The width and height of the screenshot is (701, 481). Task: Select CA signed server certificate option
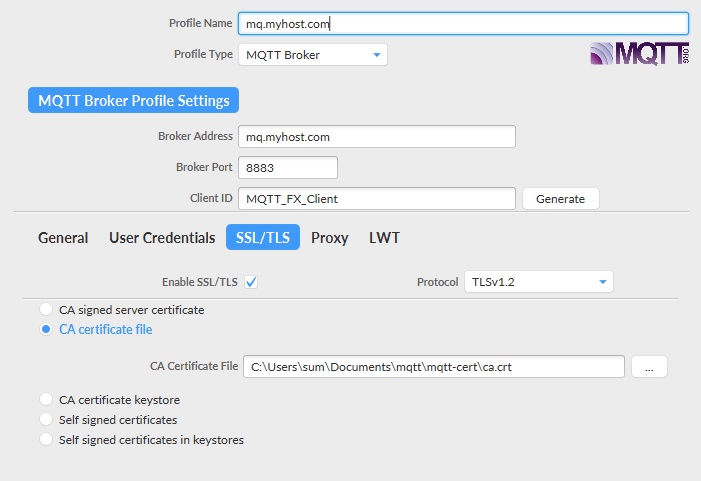[x=46, y=309]
